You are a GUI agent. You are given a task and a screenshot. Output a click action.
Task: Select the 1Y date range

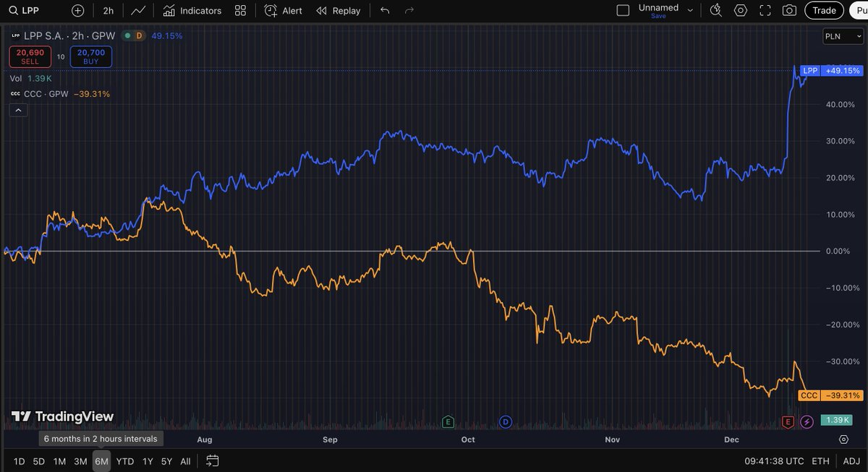pos(148,460)
